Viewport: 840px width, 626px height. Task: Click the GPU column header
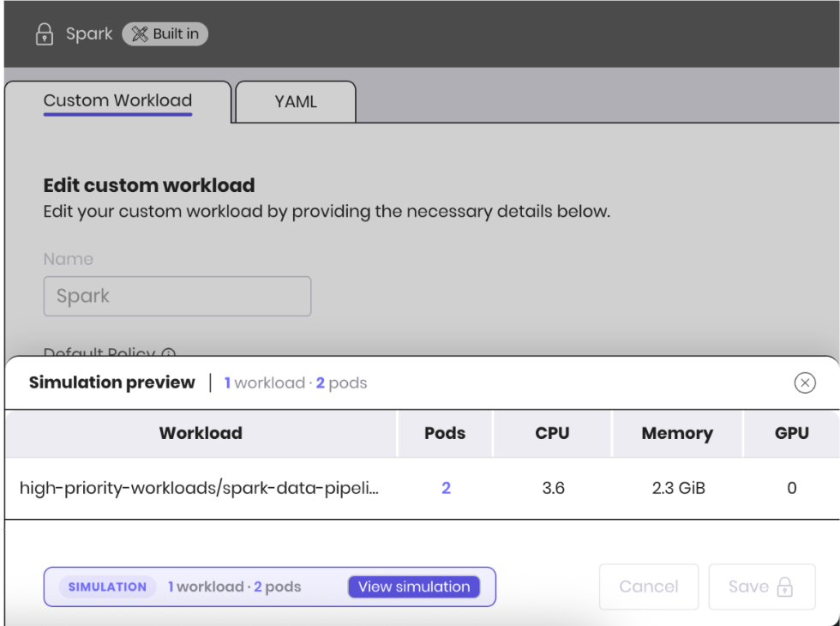click(792, 433)
